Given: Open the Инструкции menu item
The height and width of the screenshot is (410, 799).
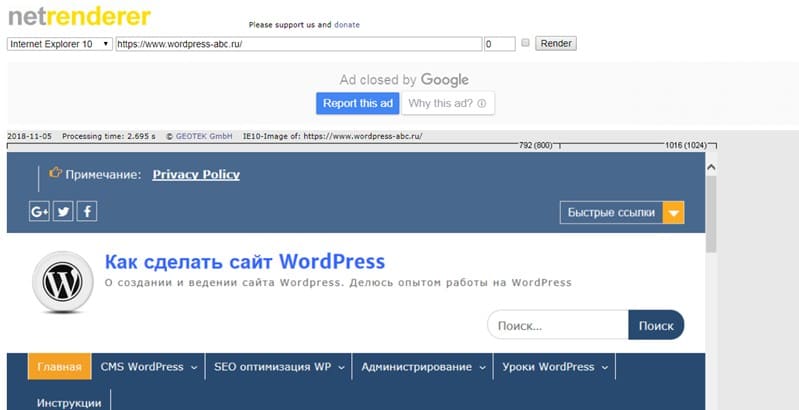Looking at the screenshot, I should tap(69, 403).
